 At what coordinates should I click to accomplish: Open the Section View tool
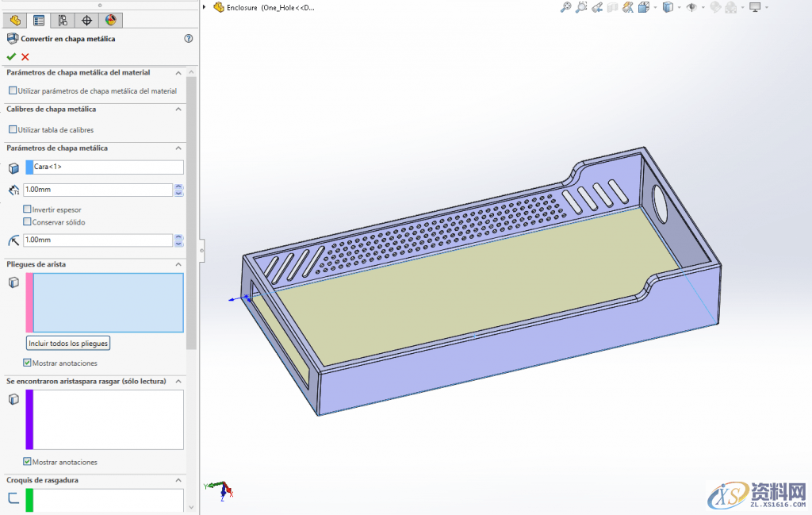(611, 7)
